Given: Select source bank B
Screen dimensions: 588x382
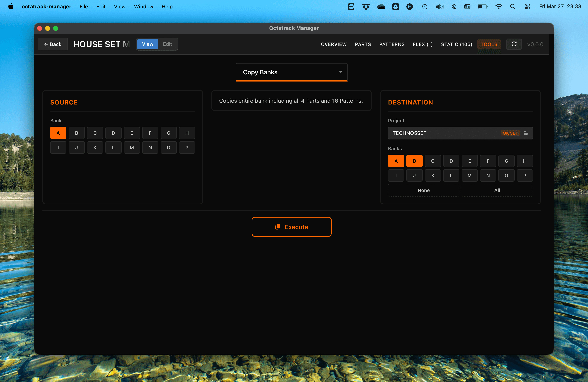Looking at the screenshot, I should 77,133.
